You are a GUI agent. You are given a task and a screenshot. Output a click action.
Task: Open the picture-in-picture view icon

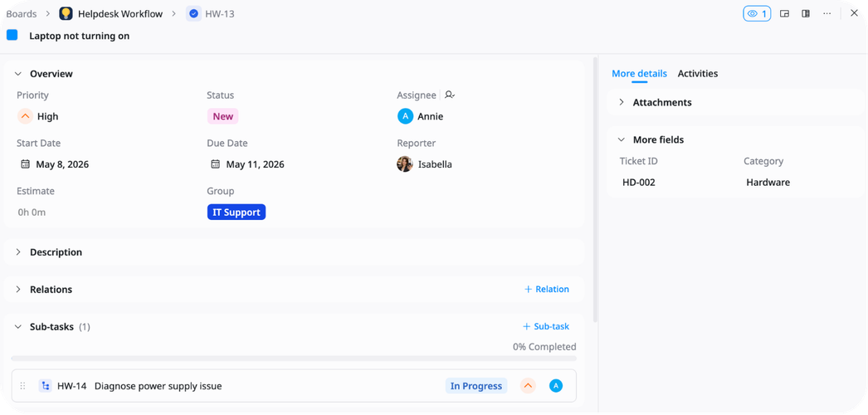[784, 14]
